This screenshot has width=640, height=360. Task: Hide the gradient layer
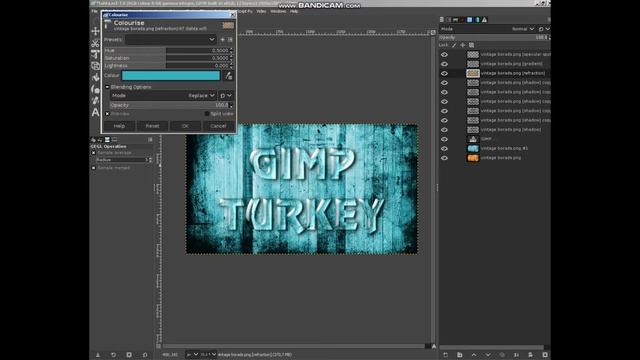point(444,64)
